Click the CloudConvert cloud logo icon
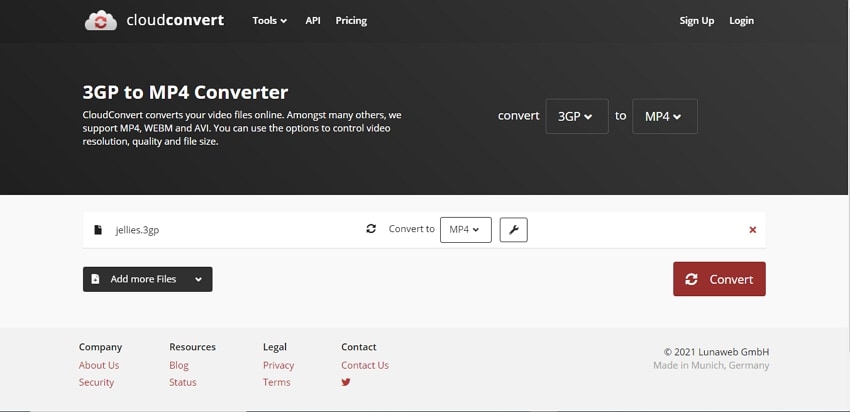This screenshot has width=850, height=412. (101, 21)
